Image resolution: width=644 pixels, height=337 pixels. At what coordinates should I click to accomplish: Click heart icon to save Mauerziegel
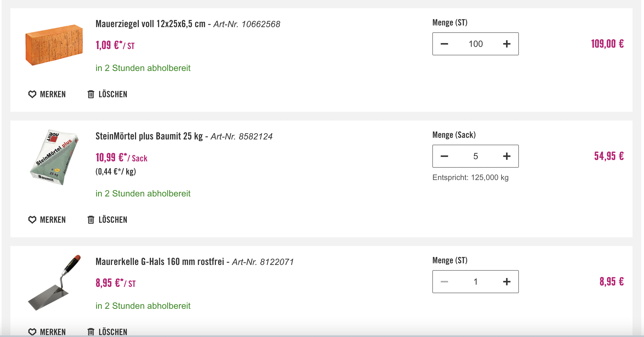point(32,94)
